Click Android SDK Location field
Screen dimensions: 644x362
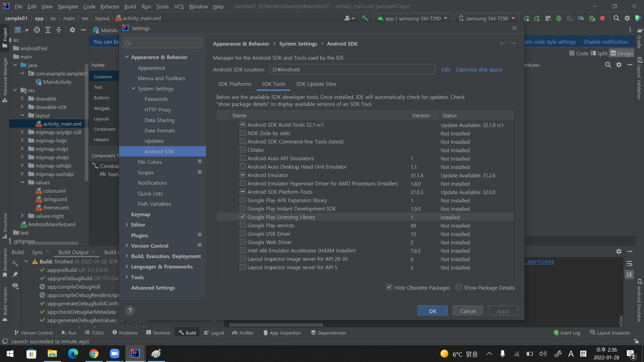click(352, 69)
